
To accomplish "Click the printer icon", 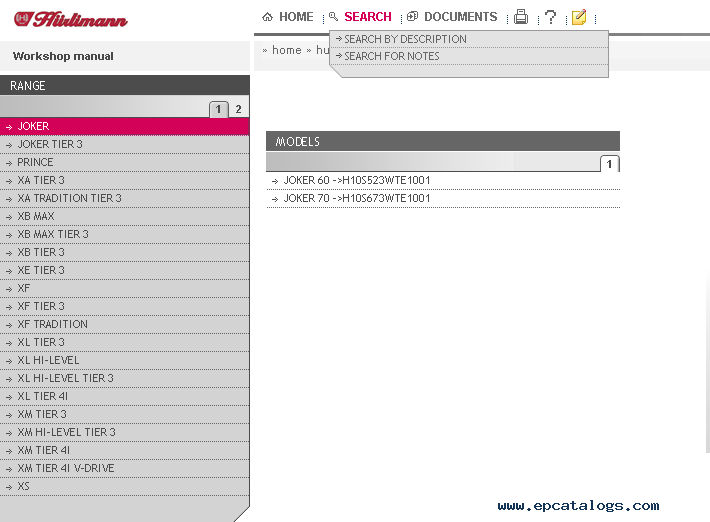I will [521, 17].
